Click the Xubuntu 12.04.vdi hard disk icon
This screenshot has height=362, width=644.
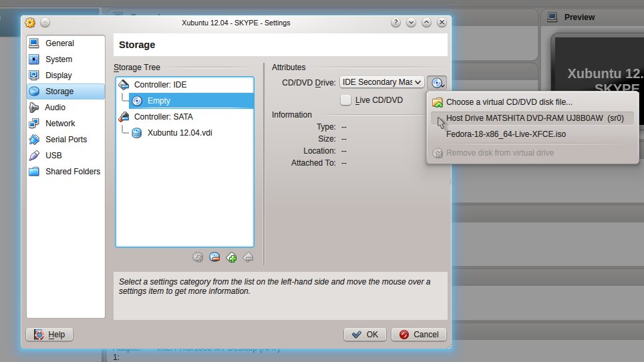[137, 132]
